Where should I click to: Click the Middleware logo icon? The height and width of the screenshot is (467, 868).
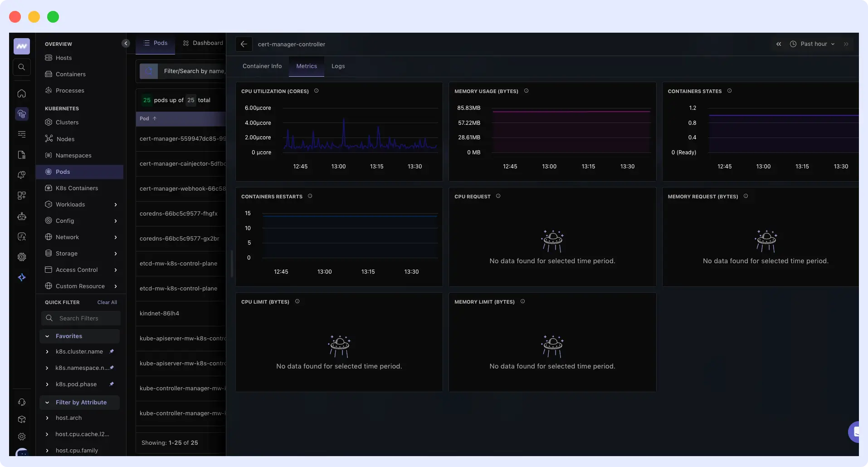tap(22, 46)
